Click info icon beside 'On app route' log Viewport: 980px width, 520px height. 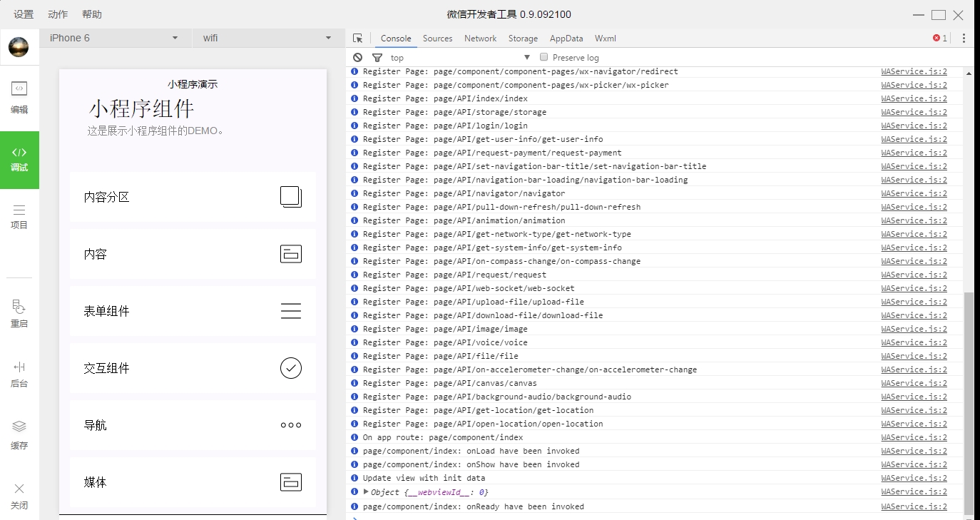coord(354,437)
